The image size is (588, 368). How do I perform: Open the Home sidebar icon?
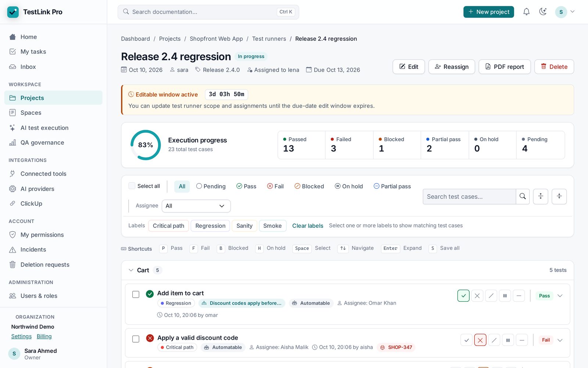point(12,37)
